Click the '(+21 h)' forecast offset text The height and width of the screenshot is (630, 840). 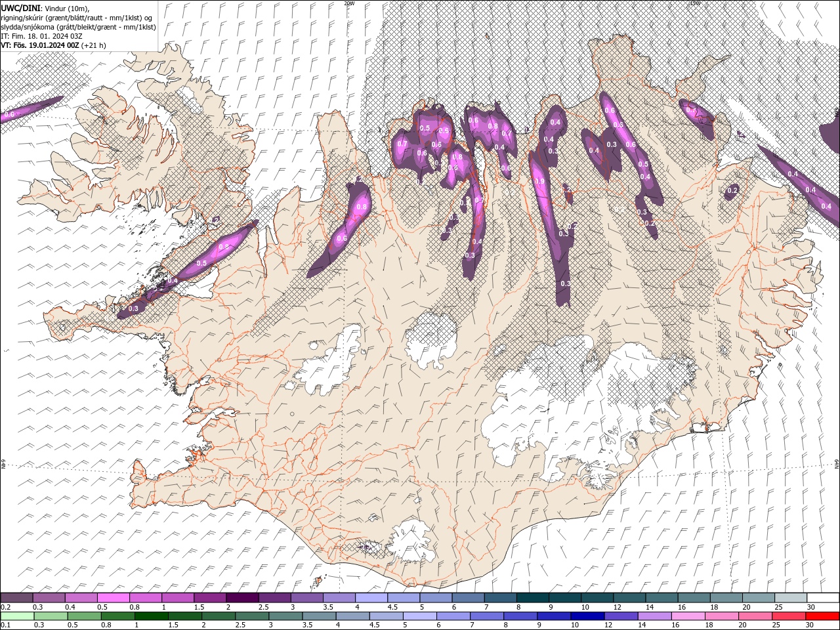[x=94, y=45]
